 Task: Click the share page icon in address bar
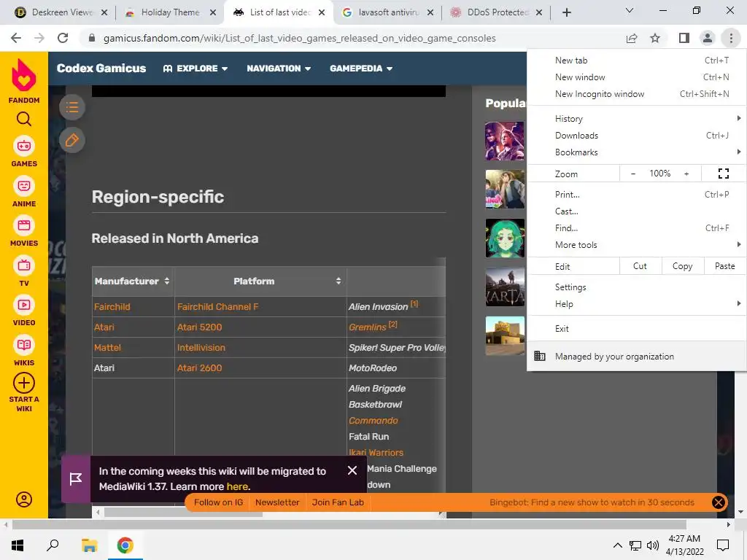click(x=632, y=38)
